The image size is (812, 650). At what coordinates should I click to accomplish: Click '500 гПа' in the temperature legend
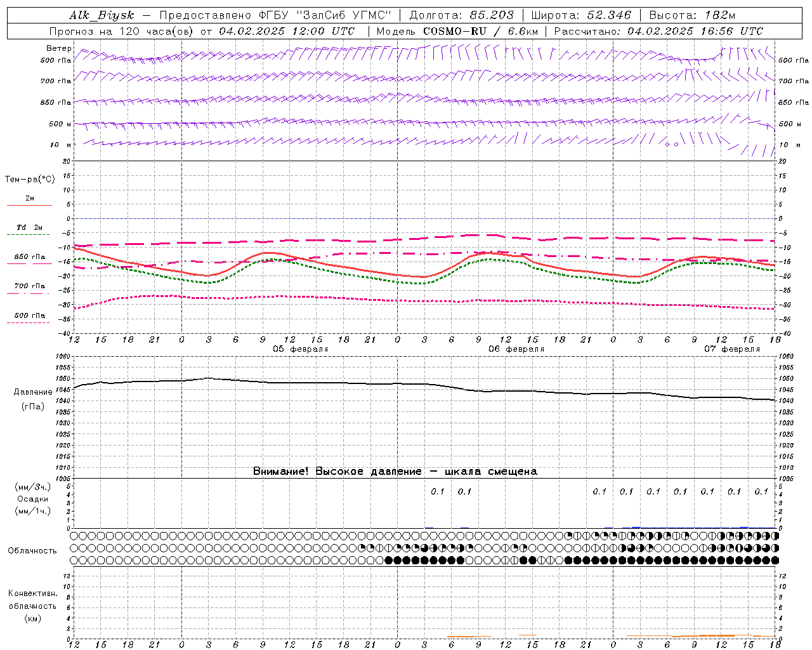click(x=30, y=315)
